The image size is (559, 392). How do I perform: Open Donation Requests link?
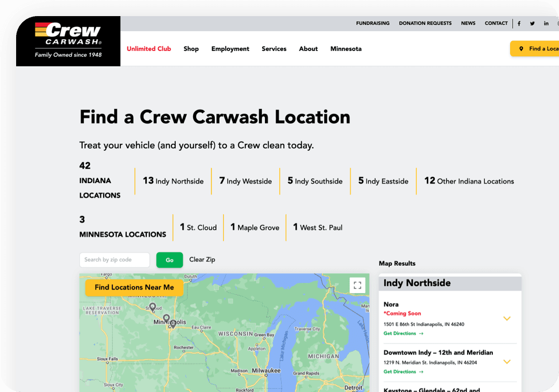[425, 23]
